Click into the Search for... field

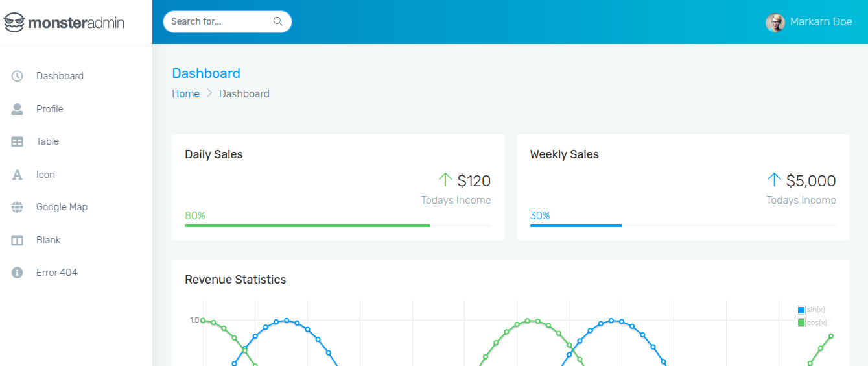tap(217, 21)
